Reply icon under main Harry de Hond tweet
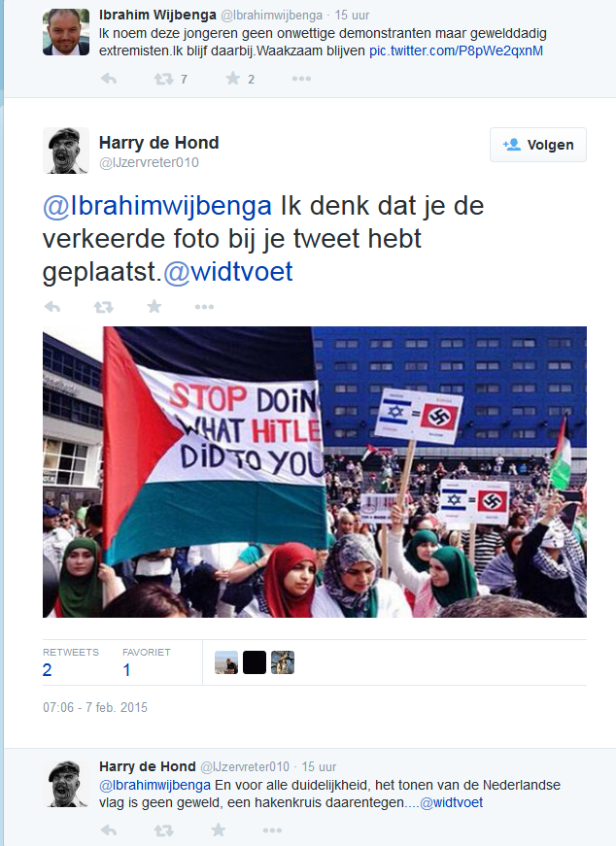This screenshot has height=846, width=616. 52,307
